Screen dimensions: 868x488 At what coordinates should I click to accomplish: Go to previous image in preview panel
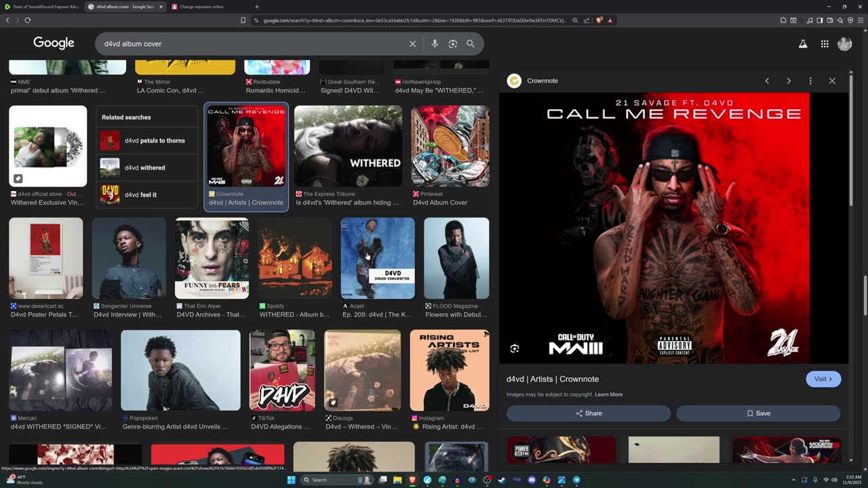click(x=767, y=81)
